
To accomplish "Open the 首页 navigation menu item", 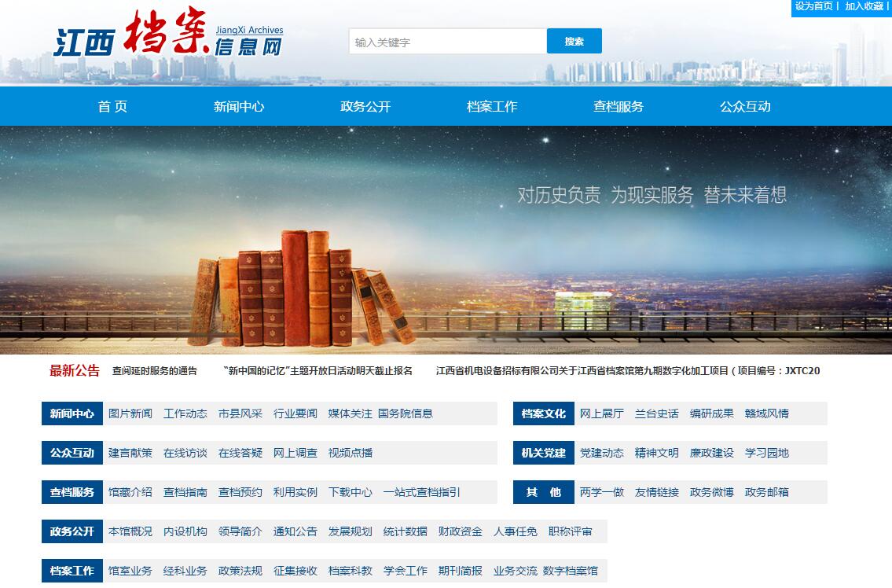I will click(x=112, y=107).
